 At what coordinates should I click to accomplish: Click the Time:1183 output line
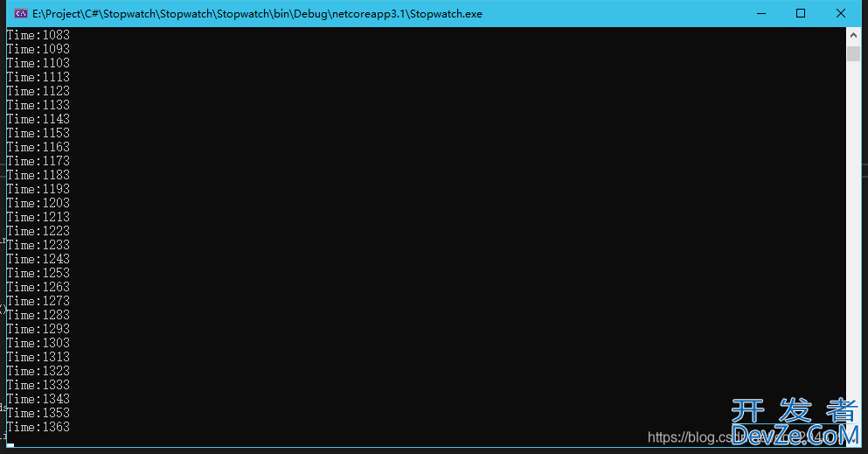pos(38,175)
